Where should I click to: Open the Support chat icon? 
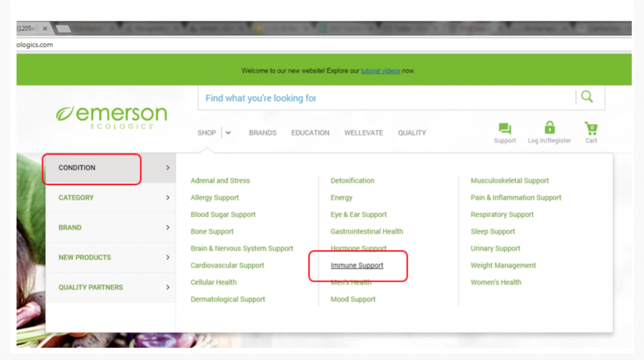coord(505,128)
